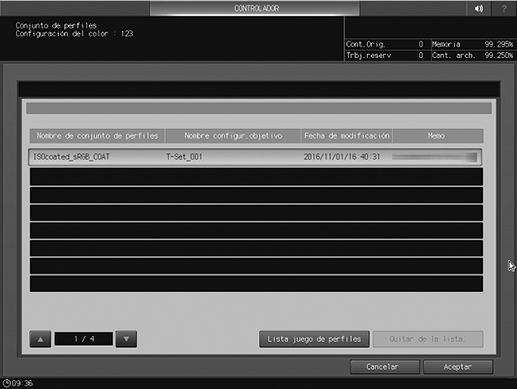Click date 2016/11/01/16:40:31 cell
Image resolution: width=517 pixels, height=389 pixels.
[x=342, y=157]
